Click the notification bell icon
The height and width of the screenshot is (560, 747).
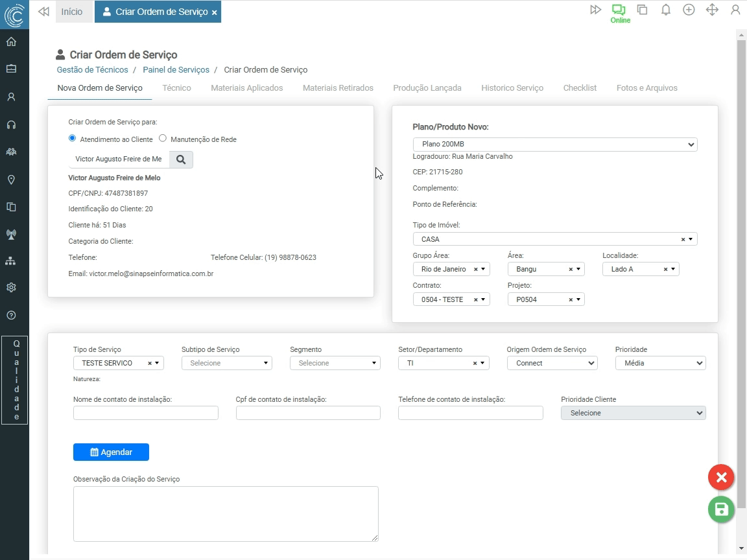[665, 10]
